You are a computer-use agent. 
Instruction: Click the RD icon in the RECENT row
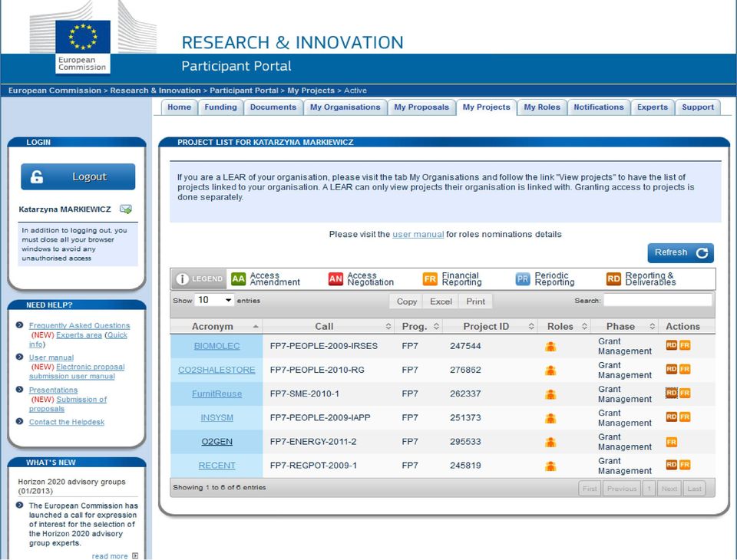(671, 465)
